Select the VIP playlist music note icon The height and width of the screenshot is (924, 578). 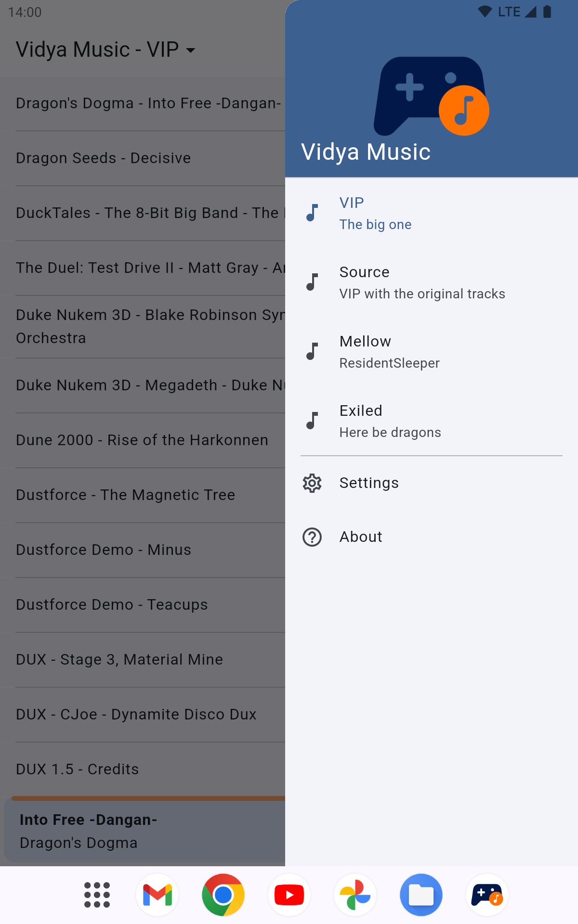point(312,213)
